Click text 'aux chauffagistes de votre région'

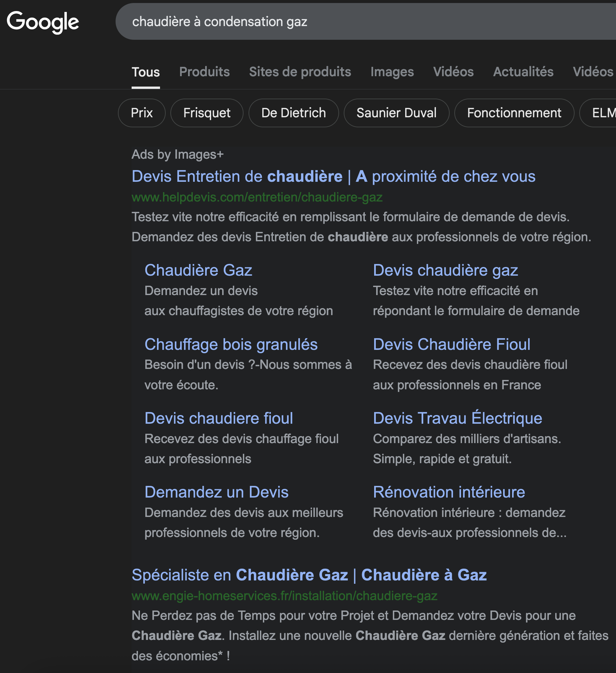point(239,311)
